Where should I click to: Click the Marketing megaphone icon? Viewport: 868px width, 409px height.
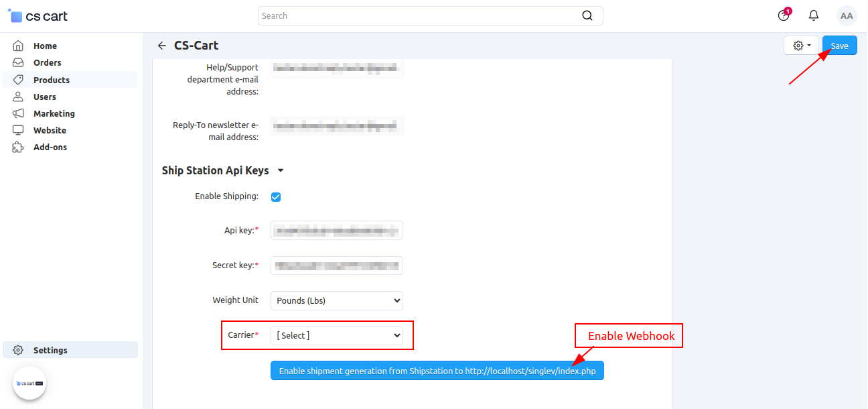click(x=18, y=113)
